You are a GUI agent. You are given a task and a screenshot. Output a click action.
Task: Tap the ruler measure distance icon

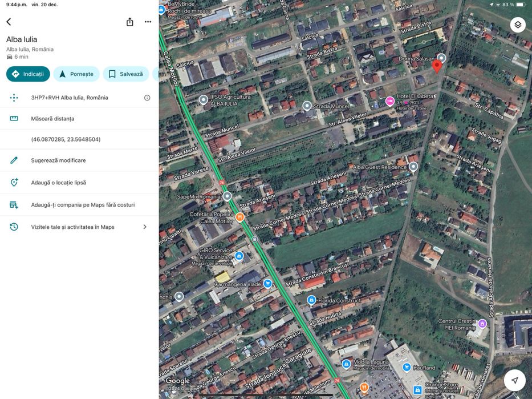pos(14,119)
